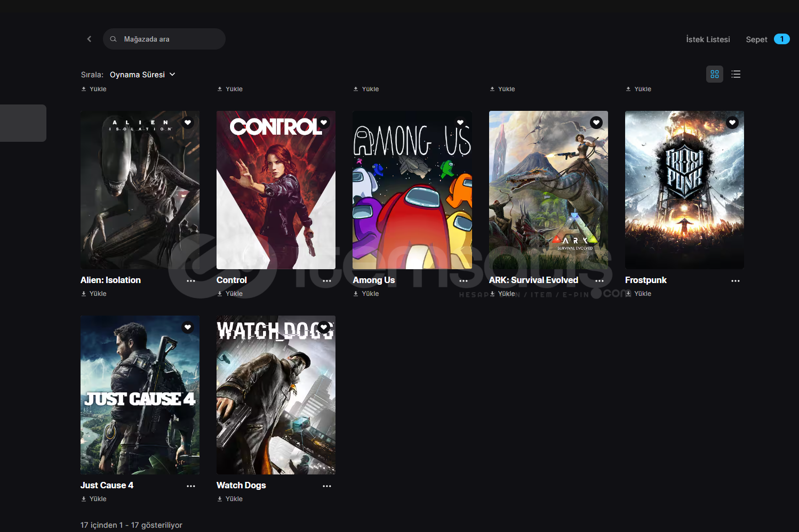
Task: Click Yükle under Among Us
Action: point(366,294)
